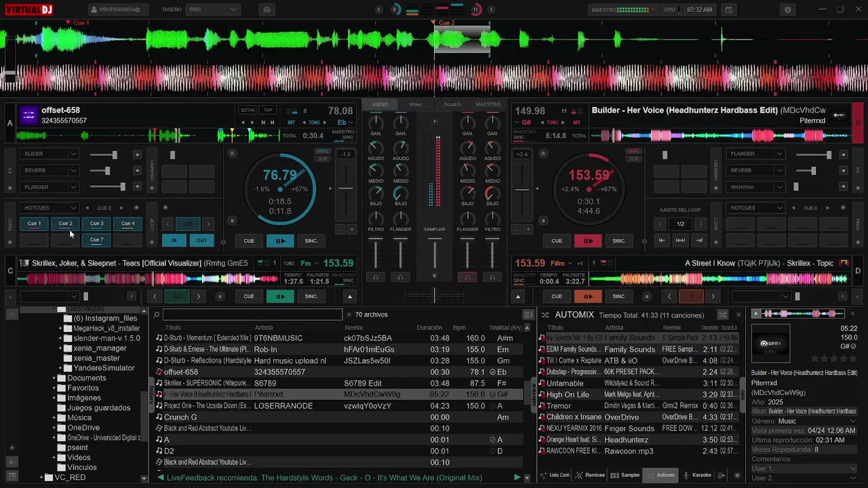Click the AUTOMIX shuffle icon button
Image resolution: width=868 pixels, height=488 pixels.
point(723,315)
